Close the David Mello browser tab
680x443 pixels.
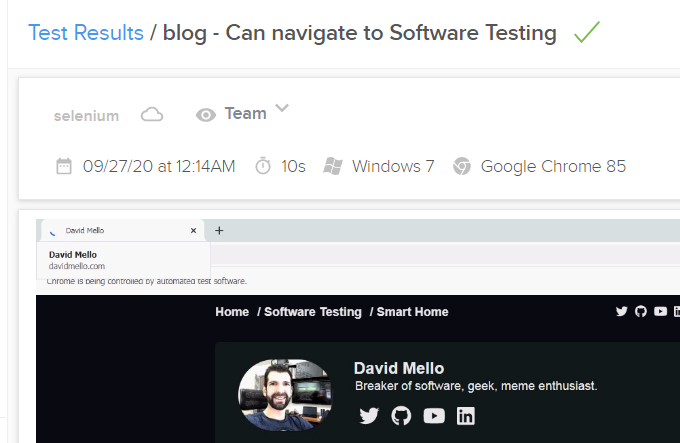193,231
